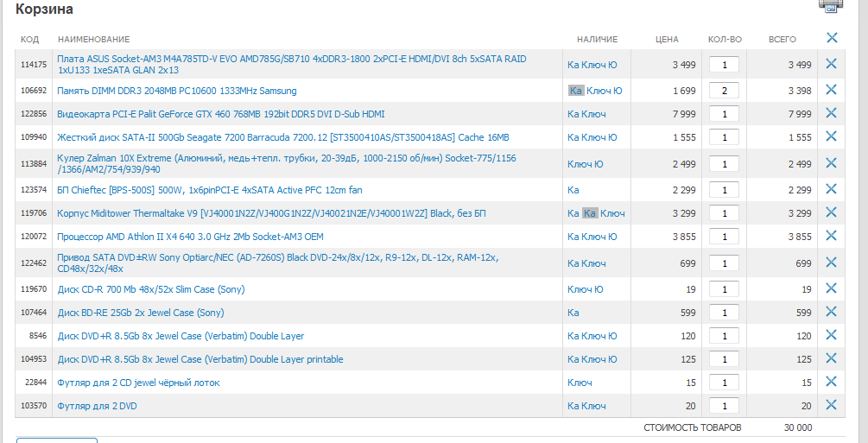Delete the Thermaltake V9 case row

831,212
